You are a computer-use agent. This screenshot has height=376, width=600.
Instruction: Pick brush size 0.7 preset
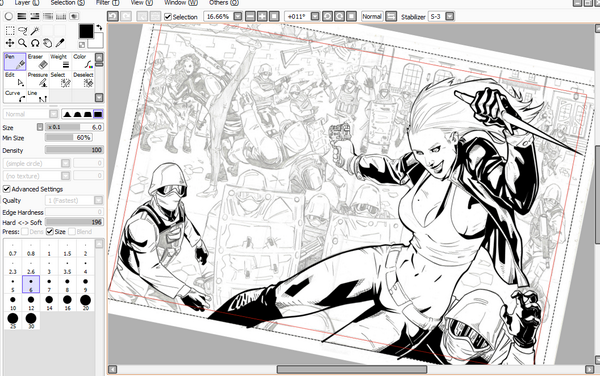tap(13, 249)
